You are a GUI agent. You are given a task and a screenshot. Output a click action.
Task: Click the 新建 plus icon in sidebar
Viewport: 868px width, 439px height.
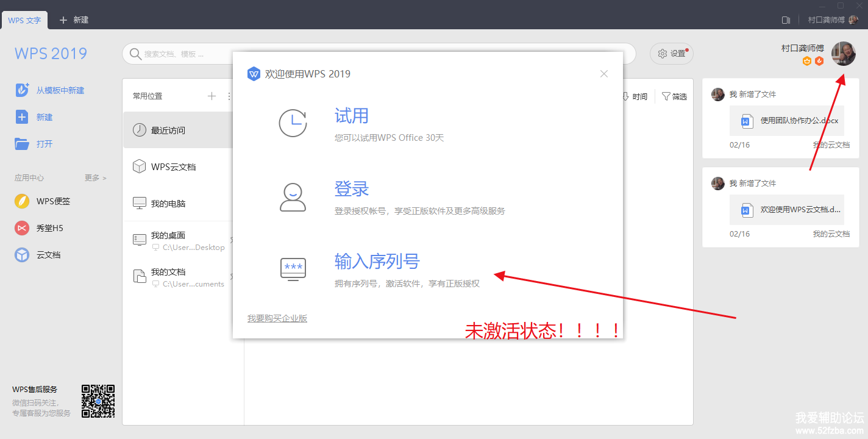pos(22,117)
